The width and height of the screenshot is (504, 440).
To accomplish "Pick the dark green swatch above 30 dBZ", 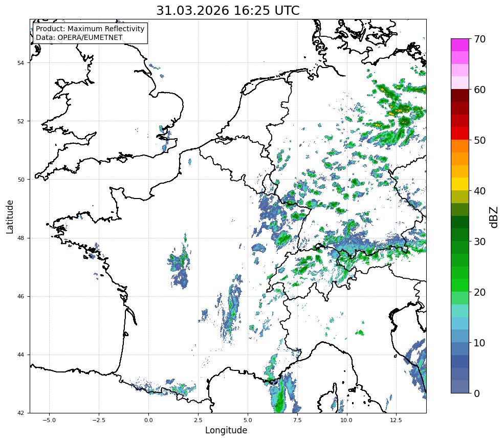I will pyautogui.click(x=460, y=235).
